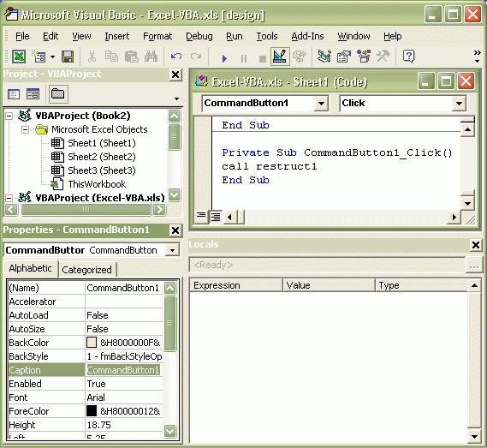Open the Format menu
The height and width of the screenshot is (448, 487).
(157, 36)
